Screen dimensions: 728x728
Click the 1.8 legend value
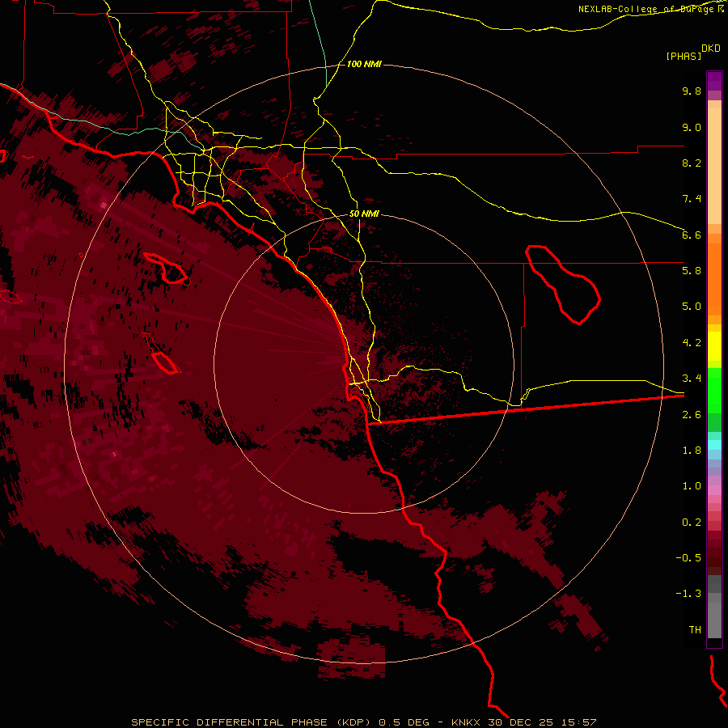point(692,451)
